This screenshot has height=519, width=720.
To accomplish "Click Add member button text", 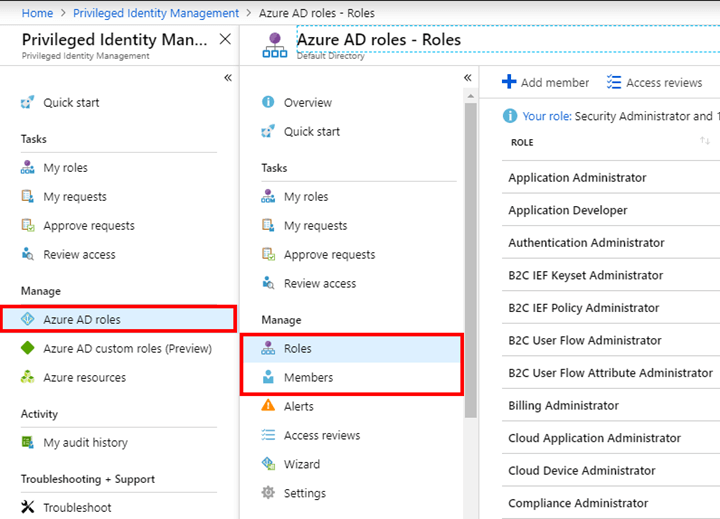I will [x=555, y=82].
